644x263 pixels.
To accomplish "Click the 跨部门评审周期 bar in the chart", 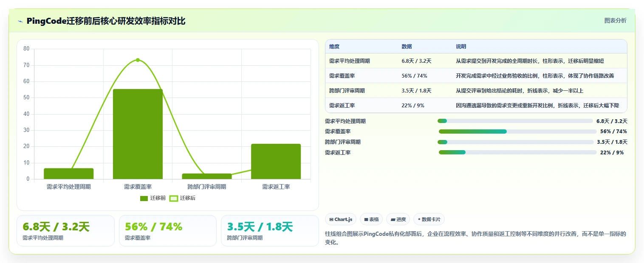I will click(207, 176).
